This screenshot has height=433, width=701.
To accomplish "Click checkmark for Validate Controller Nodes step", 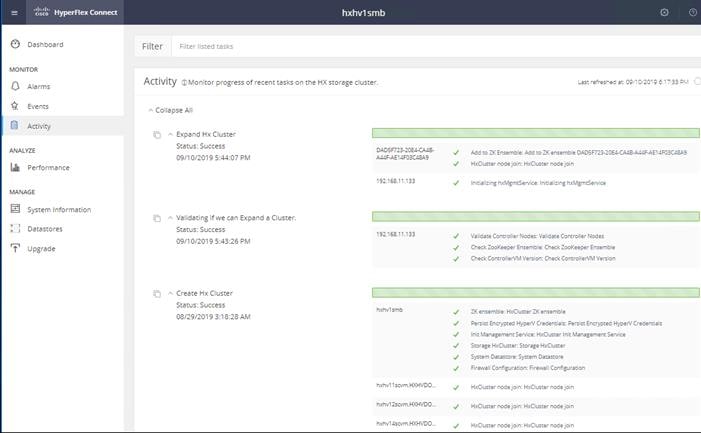I will 456,236.
